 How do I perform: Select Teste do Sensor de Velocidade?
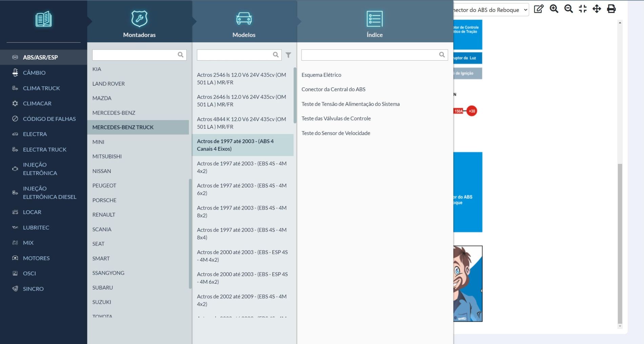click(x=336, y=133)
